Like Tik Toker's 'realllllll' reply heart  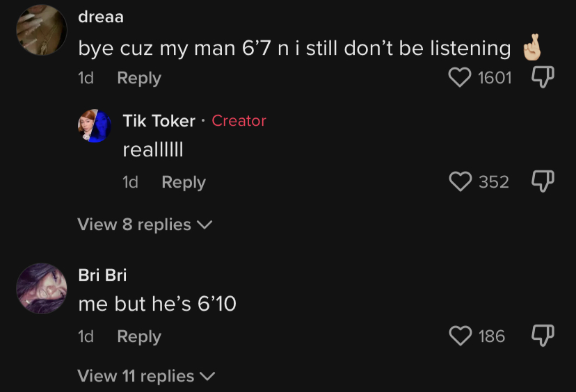[x=461, y=181]
